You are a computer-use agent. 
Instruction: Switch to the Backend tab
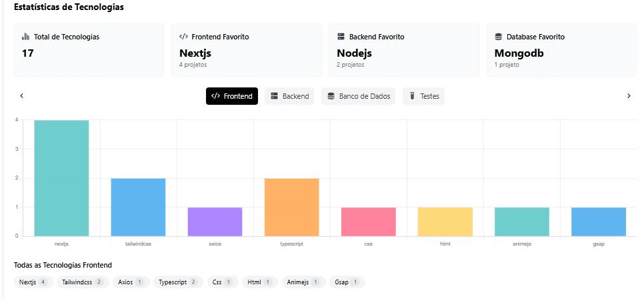(x=289, y=96)
